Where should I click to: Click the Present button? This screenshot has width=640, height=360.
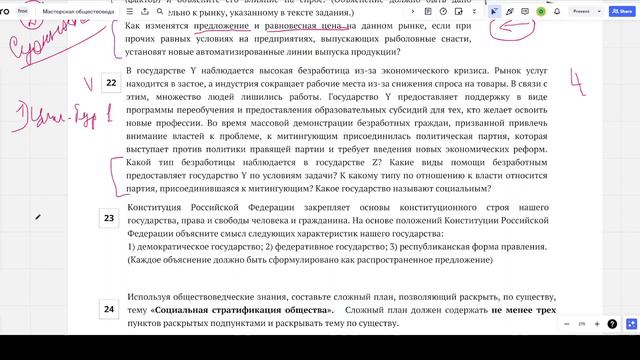[x=581, y=11]
